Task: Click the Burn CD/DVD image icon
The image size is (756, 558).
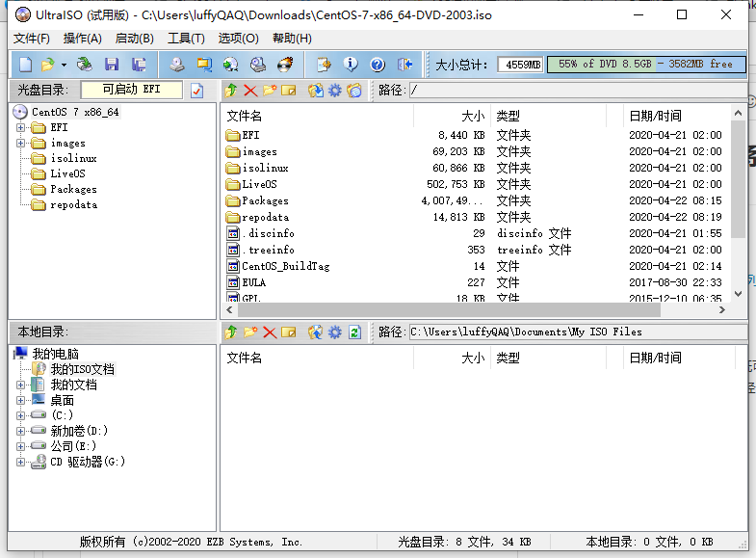Action: pos(285,65)
